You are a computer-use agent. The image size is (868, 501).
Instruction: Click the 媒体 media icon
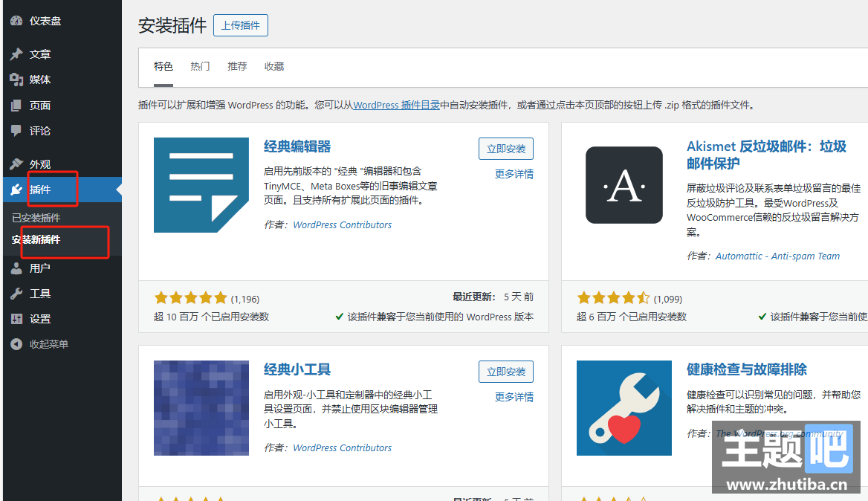16,80
